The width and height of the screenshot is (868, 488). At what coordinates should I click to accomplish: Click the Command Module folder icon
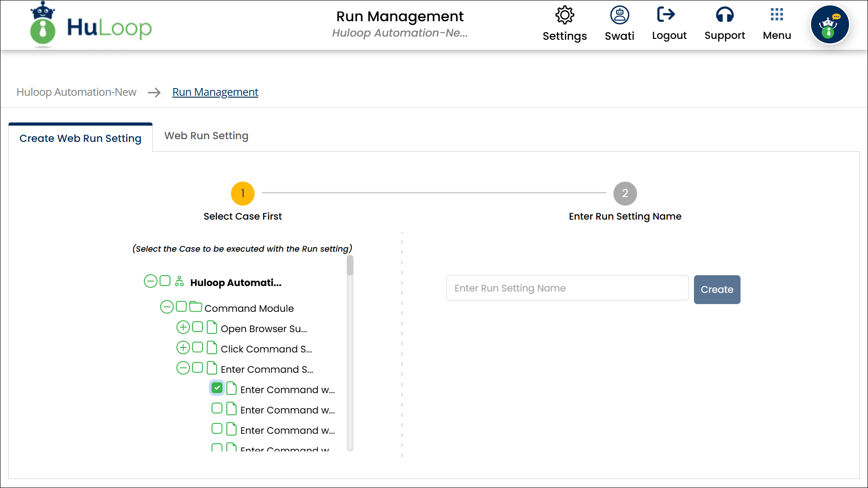coord(195,307)
